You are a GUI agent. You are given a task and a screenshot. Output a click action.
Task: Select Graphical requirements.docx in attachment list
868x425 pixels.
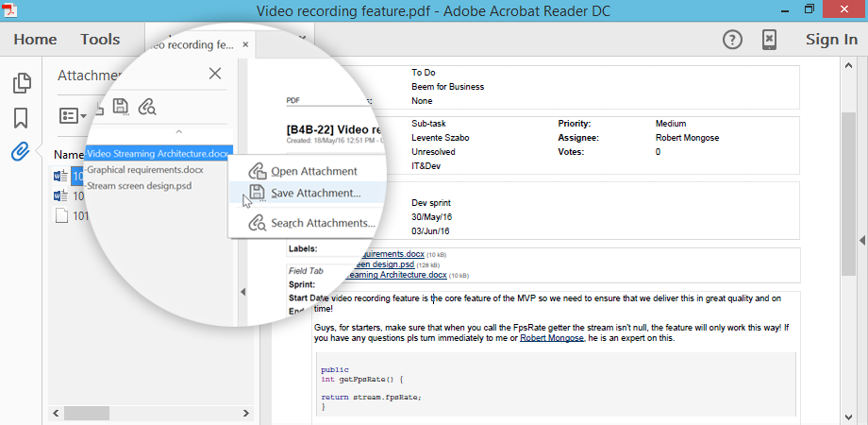145,170
